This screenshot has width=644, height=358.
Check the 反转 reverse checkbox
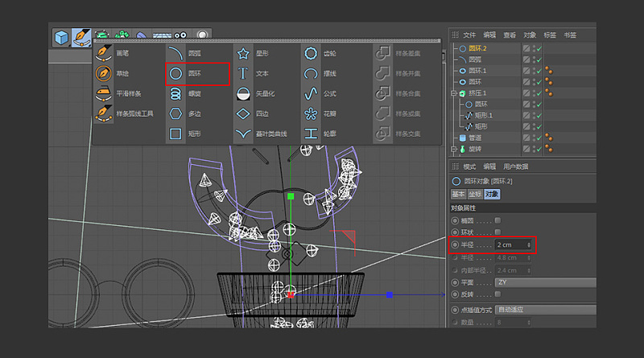pyautogui.click(x=498, y=294)
